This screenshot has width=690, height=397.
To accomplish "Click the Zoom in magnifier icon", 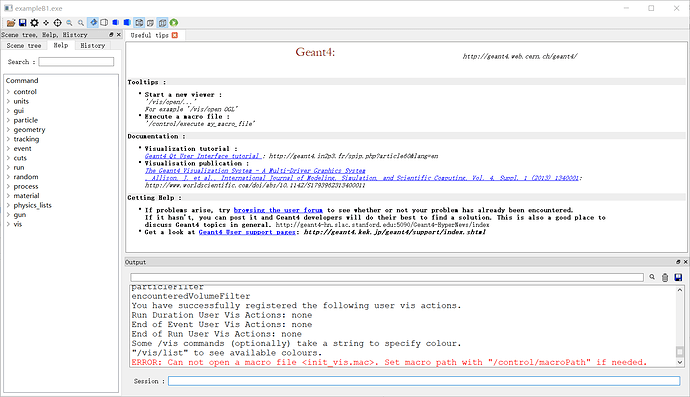I will point(81,22).
